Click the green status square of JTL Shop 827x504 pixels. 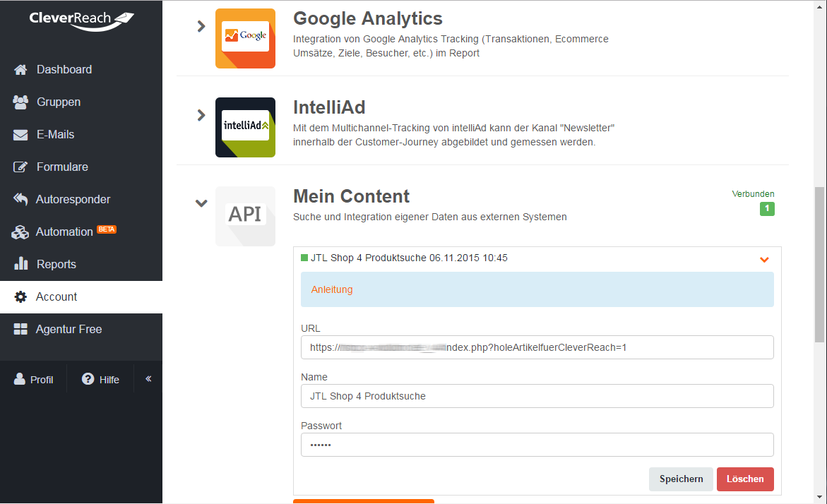click(x=304, y=258)
